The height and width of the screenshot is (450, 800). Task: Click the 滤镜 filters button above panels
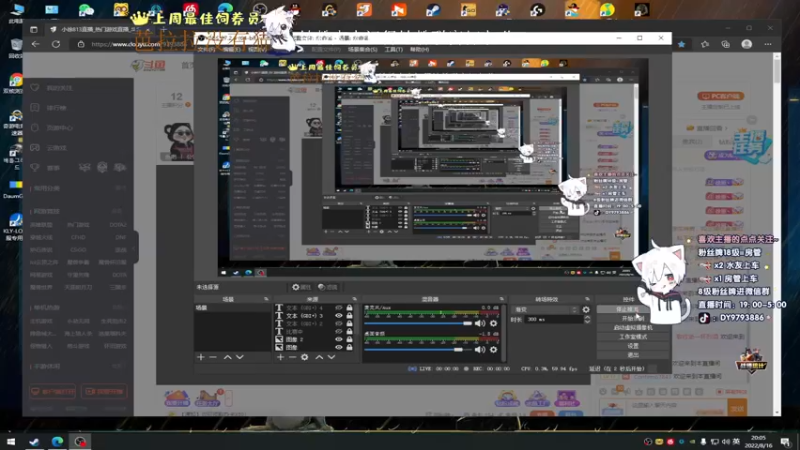click(x=328, y=287)
